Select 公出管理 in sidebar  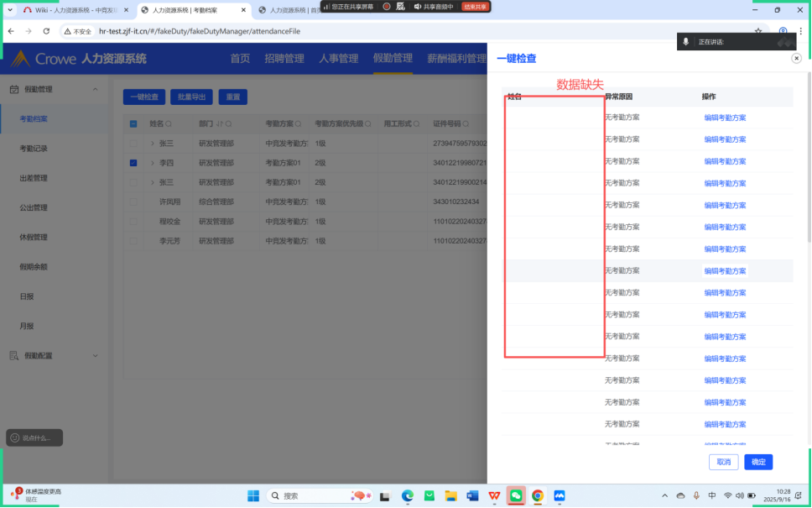coord(34,207)
